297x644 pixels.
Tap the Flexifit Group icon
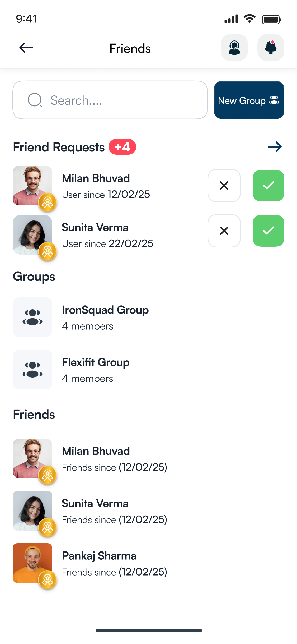[x=32, y=370]
